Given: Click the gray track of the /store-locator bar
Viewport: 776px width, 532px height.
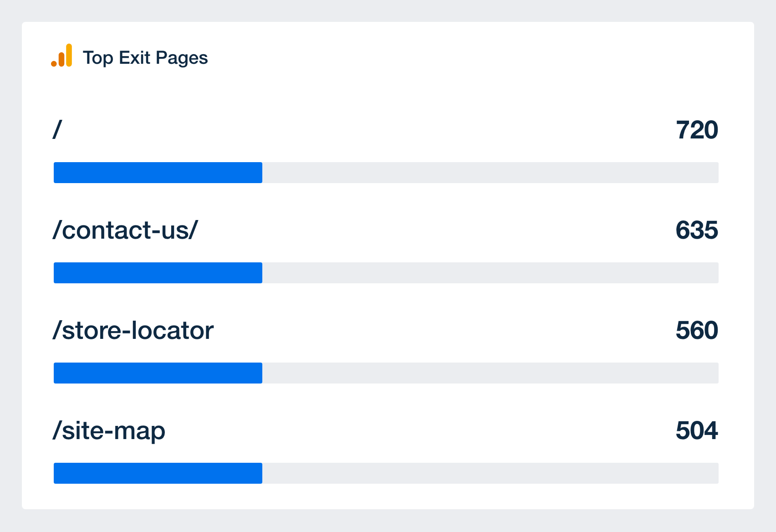Looking at the screenshot, I should (490, 373).
